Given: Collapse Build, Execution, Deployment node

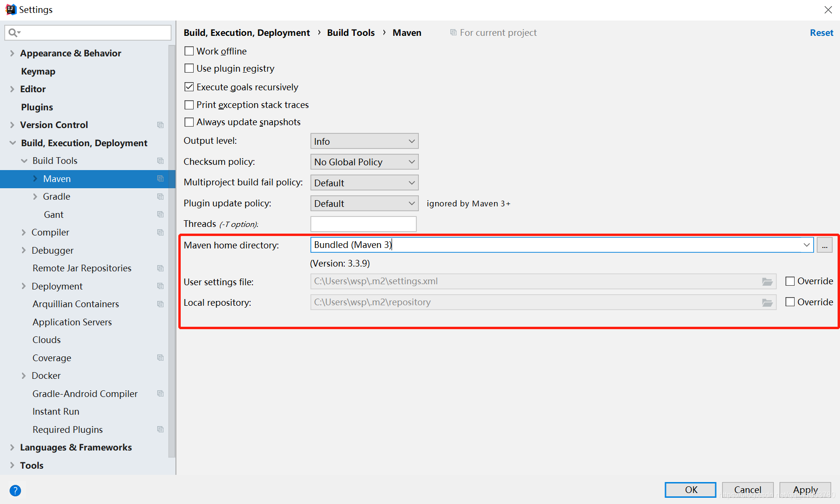Looking at the screenshot, I should (x=12, y=143).
